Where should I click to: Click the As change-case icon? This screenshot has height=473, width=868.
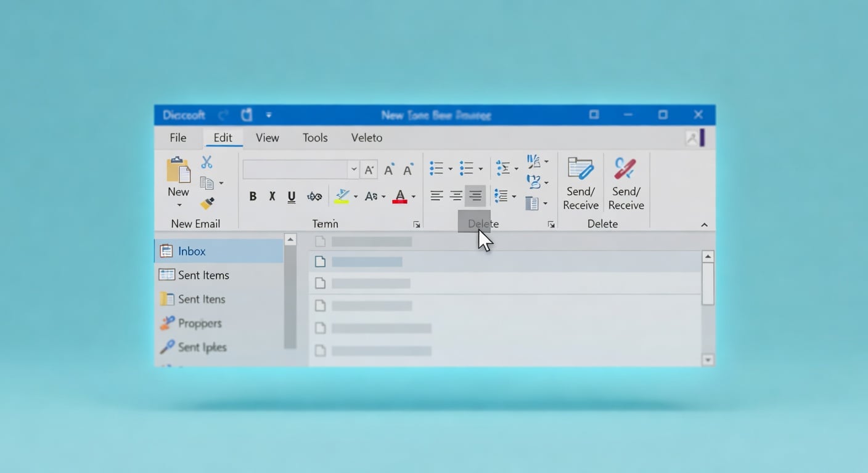click(x=371, y=196)
